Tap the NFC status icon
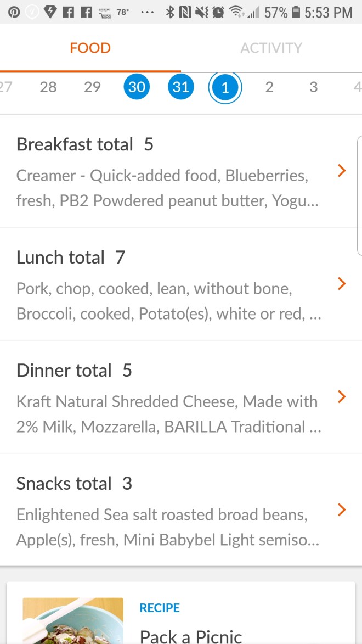362x644 pixels. pyautogui.click(x=185, y=12)
